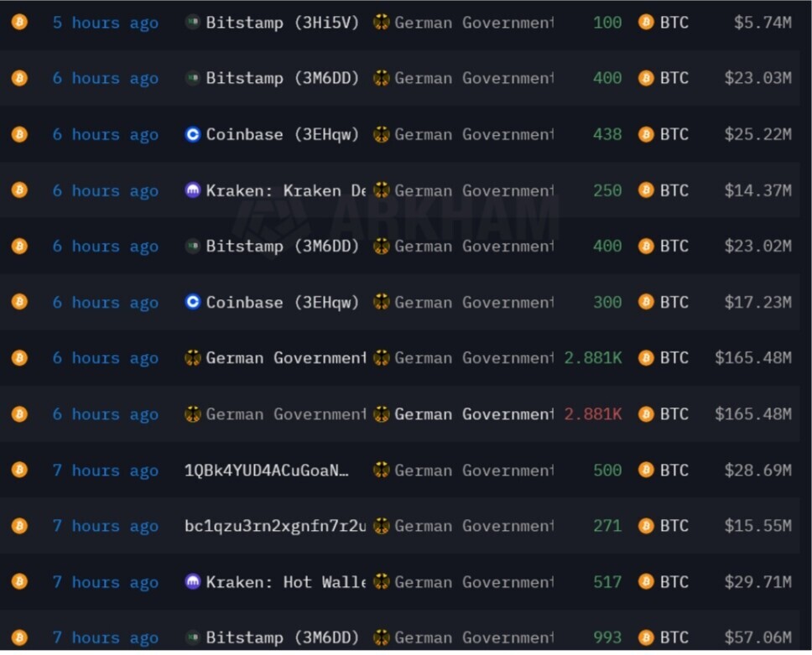The image size is (812, 655).
Task: Open Bitstamp (3Hi5V) sender entity
Action: pos(282,23)
